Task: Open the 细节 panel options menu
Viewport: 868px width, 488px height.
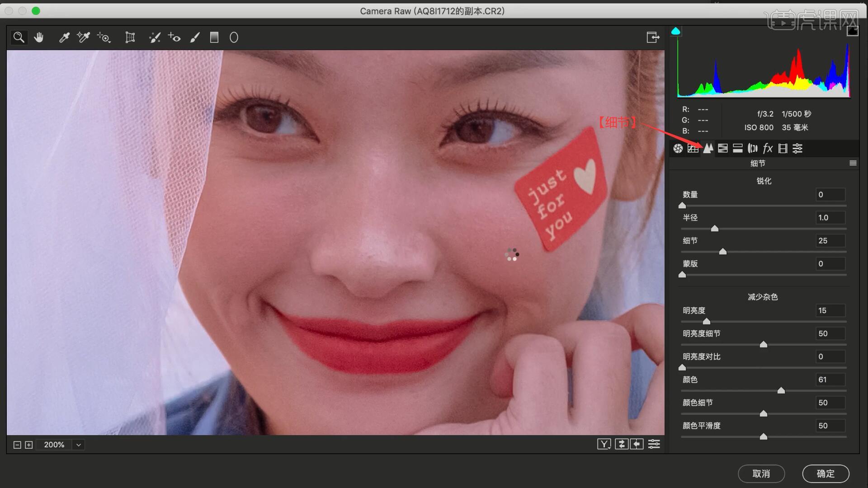Action: 853,163
